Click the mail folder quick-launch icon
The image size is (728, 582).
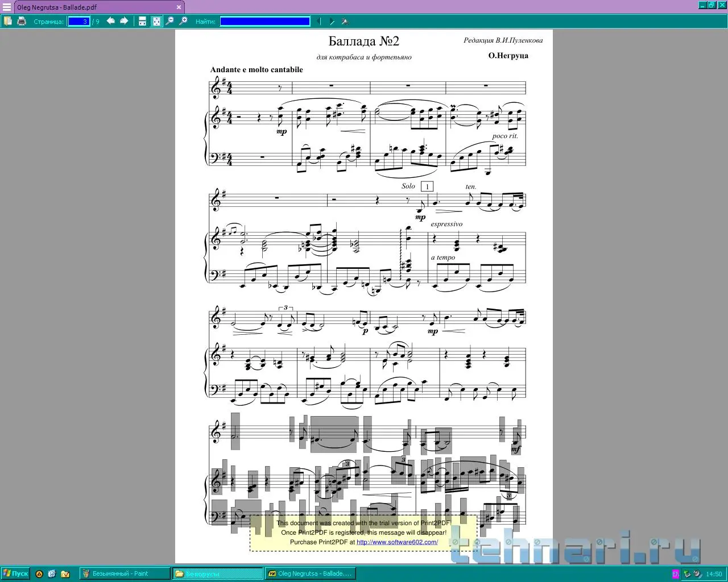[65, 574]
